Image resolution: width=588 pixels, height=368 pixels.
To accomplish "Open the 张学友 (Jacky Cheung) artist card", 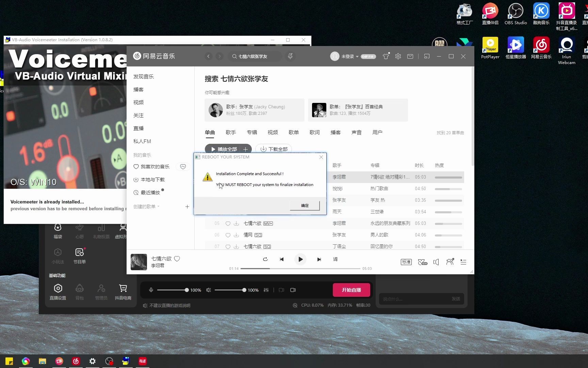I will (255, 110).
